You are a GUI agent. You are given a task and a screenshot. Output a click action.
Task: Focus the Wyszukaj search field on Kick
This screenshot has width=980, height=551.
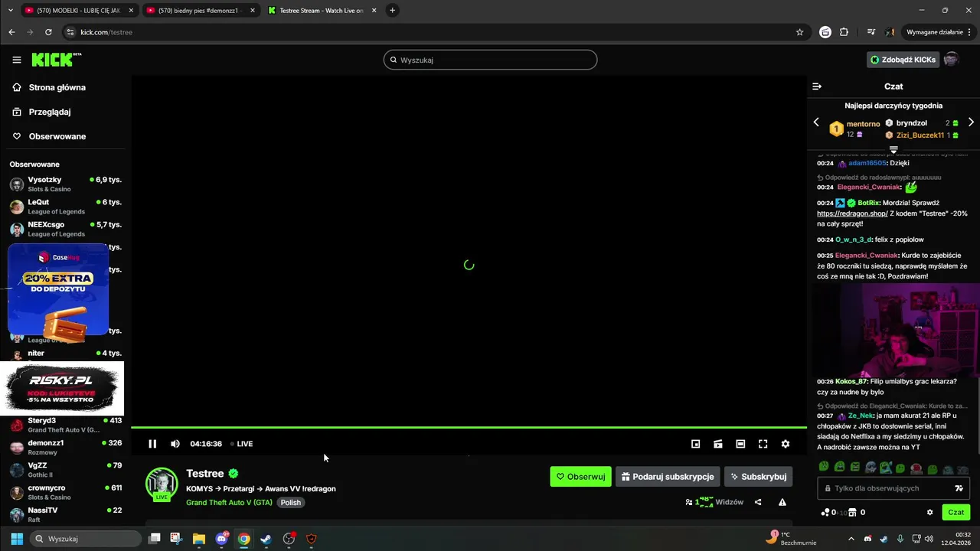tap(490, 60)
